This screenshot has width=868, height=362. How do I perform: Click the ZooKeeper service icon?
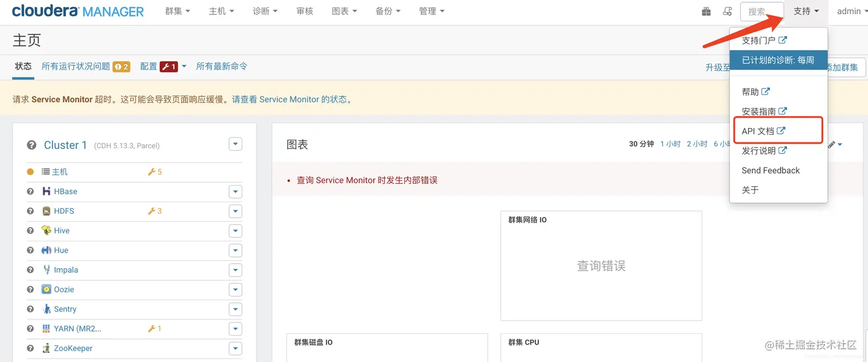click(x=46, y=348)
